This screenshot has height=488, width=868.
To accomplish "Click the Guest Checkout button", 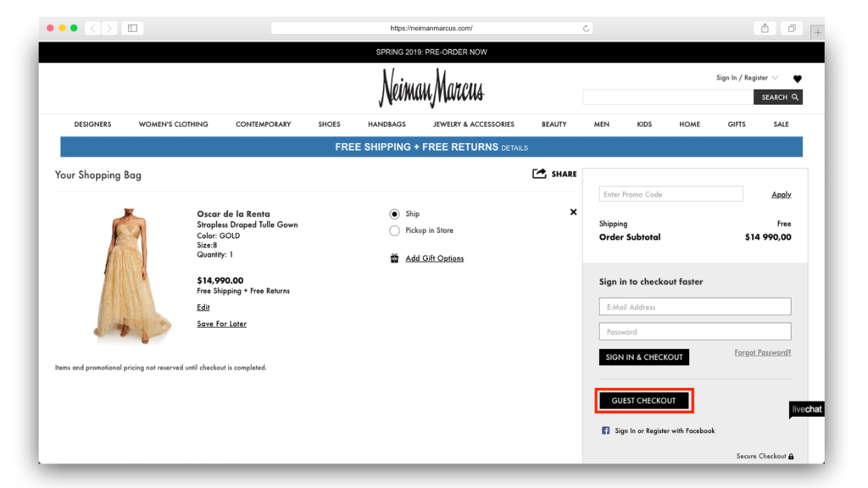I will tap(644, 401).
